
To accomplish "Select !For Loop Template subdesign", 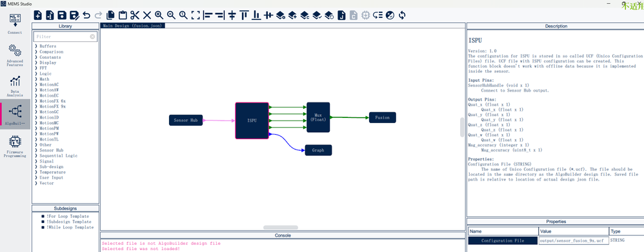I will [x=67, y=217].
